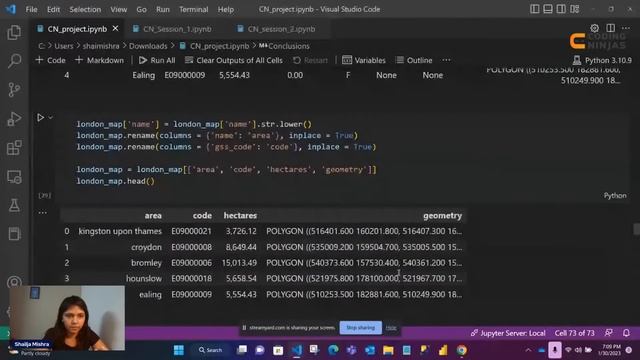Image resolution: width=640 pixels, height=360 pixels.
Task: Click croydon row code E09000008
Action: click(x=191, y=247)
